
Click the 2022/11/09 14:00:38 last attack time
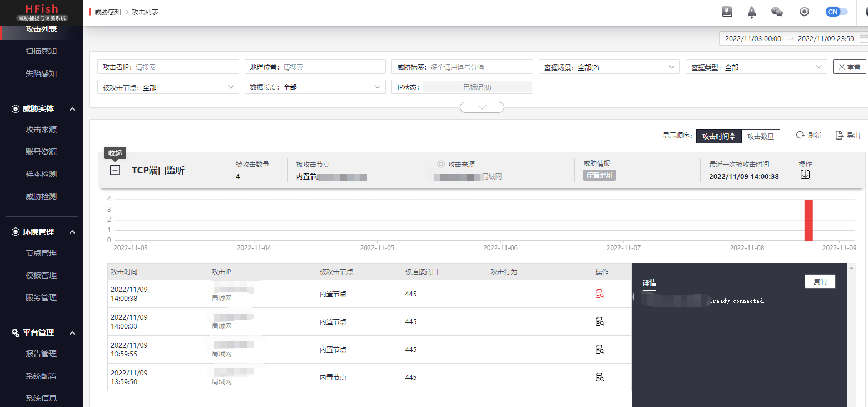744,176
